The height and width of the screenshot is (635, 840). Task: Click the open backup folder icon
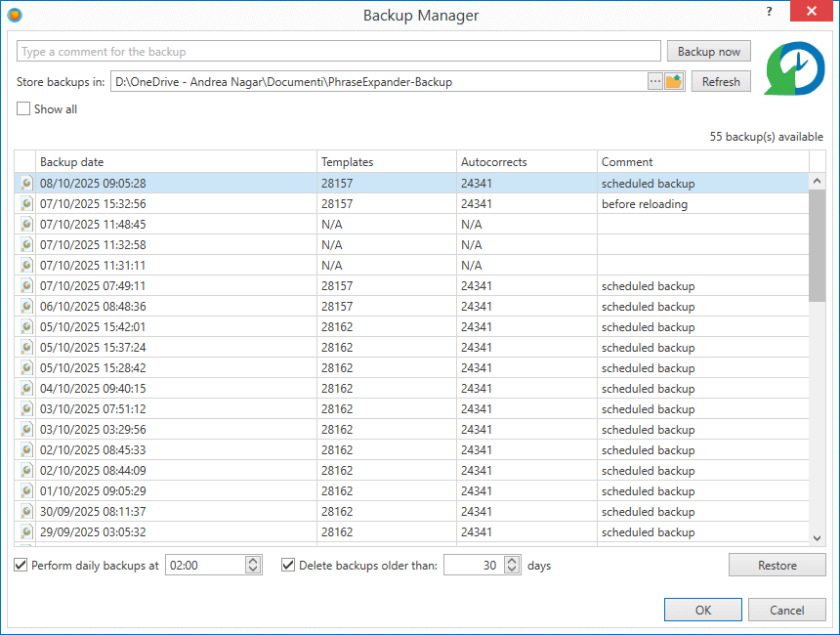click(x=674, y=82)
